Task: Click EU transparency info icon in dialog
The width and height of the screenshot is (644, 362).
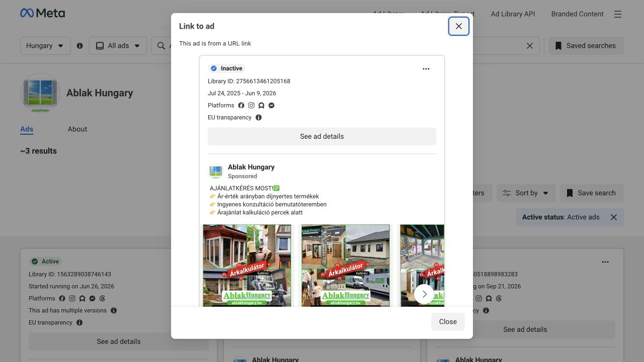Action: [259, 118]
